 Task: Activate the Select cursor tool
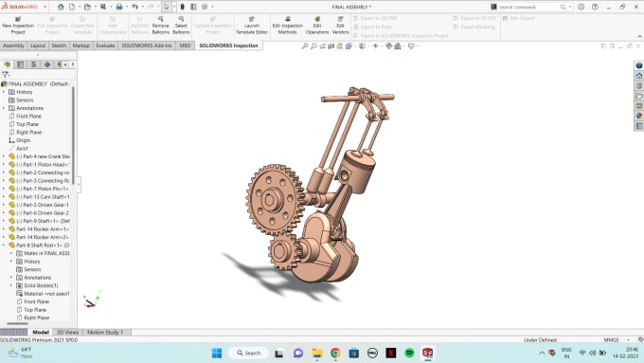tap(167, 7)
